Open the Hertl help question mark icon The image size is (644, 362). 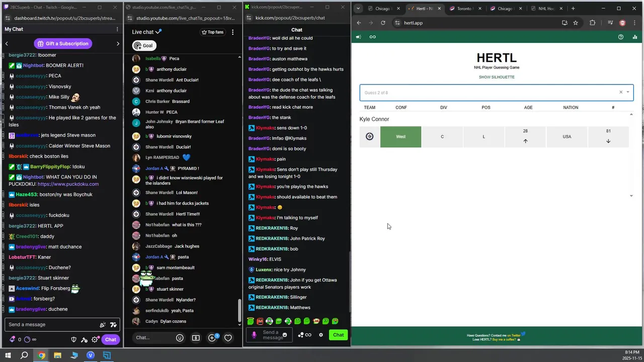[x=621, y=37]
